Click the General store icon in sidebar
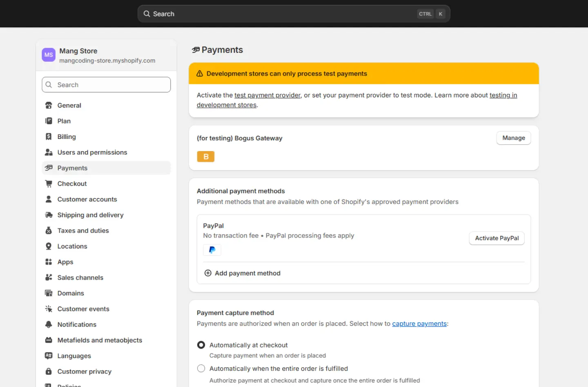Viewport: 588px width, 387px height. tap(49, 105)
